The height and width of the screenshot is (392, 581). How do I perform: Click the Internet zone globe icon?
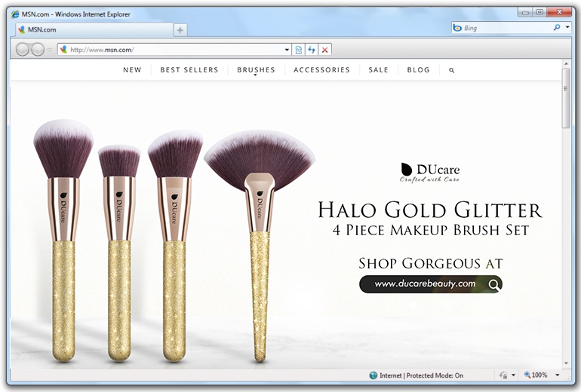click(x=373, y=375)
